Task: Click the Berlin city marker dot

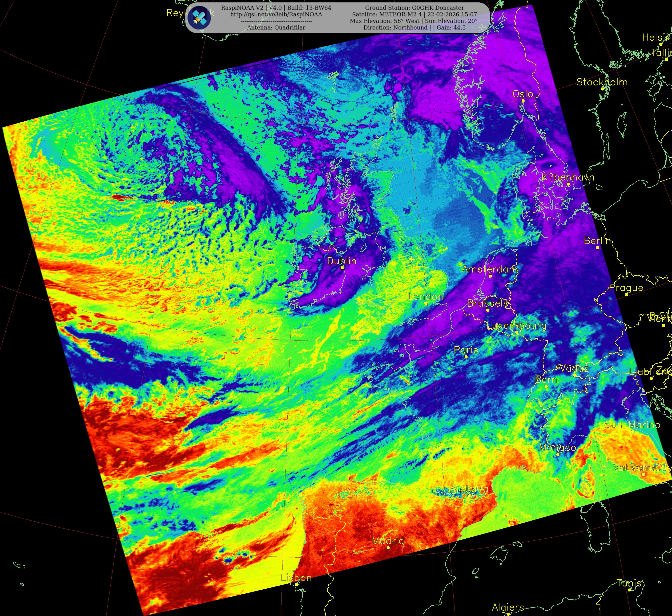Action: 598,247
